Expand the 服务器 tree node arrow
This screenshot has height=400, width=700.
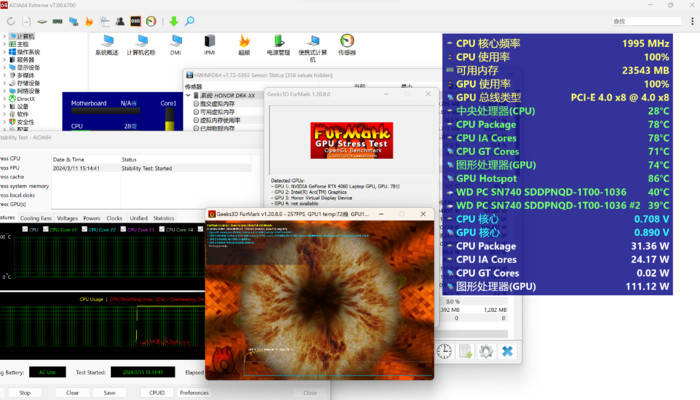[4, 59]
